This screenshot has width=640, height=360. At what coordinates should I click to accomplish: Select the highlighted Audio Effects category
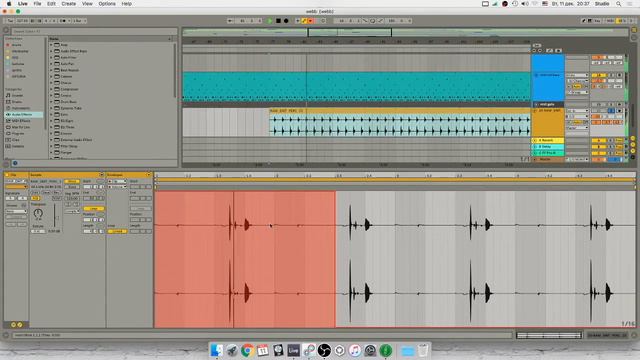[23, 115]
